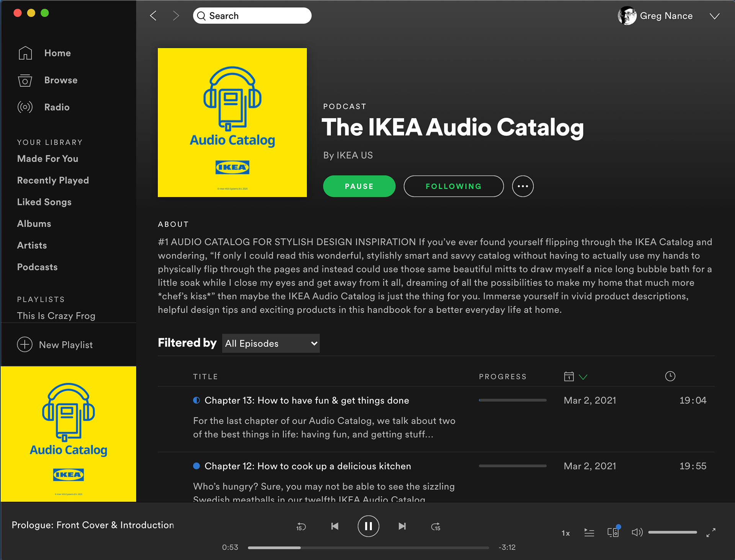Seek on the playback progress bar
The width and height of the screenshot is (735, 560).
coord(368,548)
